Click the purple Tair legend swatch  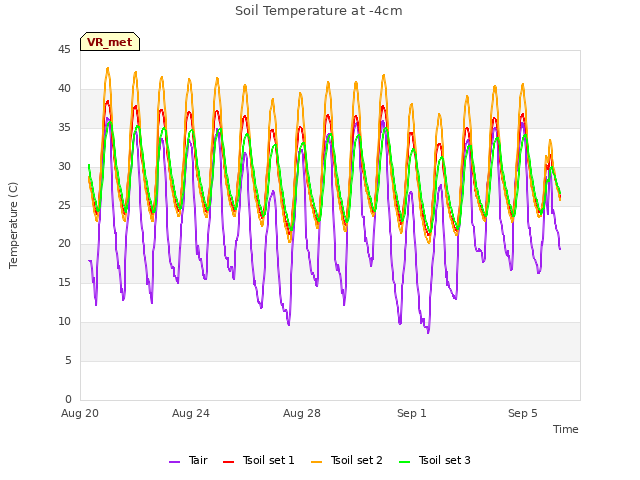[x=174, y=462]
